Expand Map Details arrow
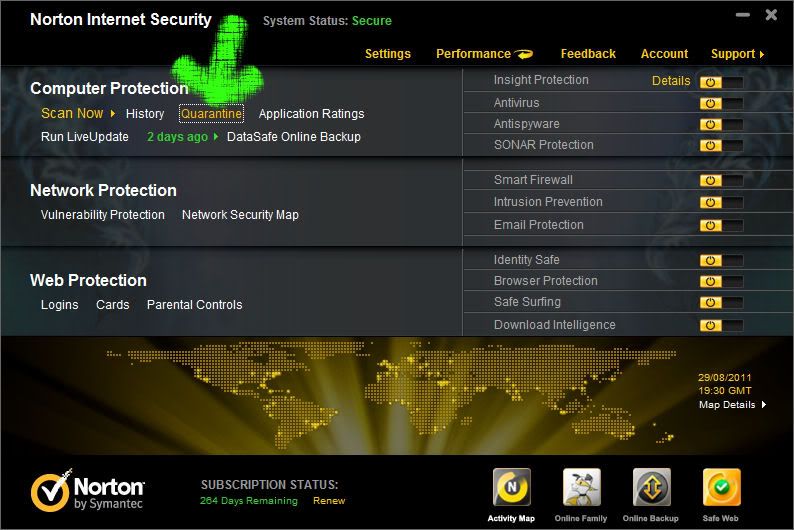The image size is (794, 530). [764, 405]
